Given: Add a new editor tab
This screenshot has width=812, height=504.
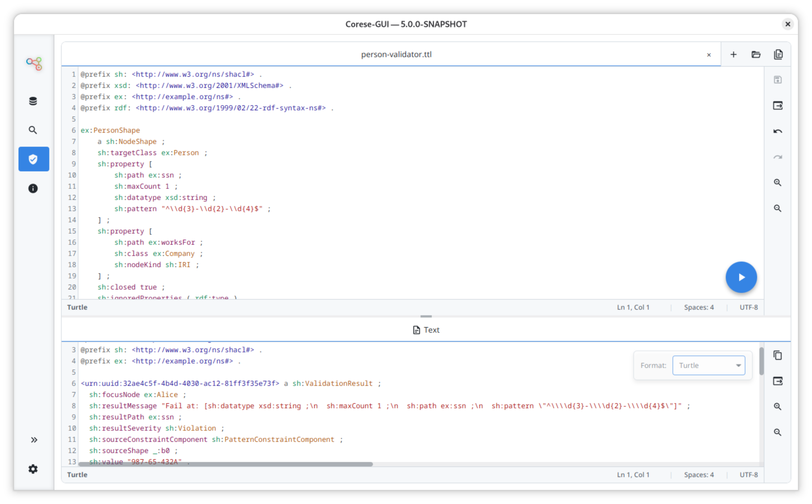Looking at the screenshot, I should [x=733, y=54].
